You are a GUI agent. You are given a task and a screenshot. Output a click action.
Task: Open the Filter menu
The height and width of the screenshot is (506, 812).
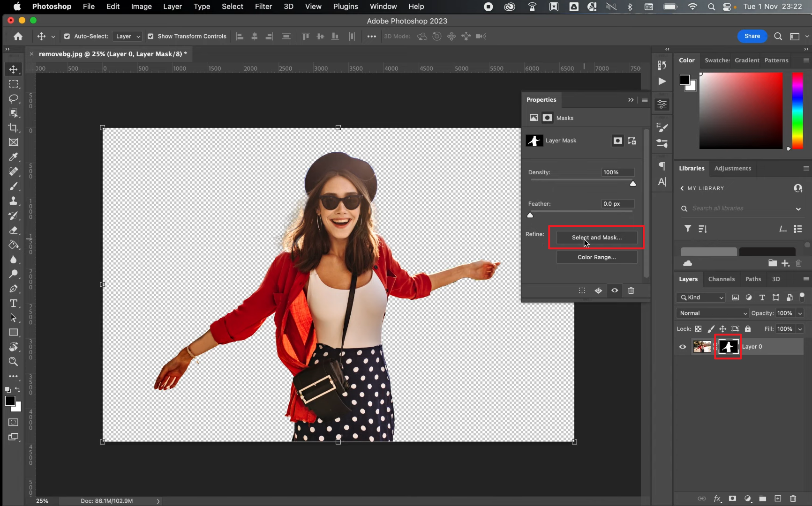[x=263, y=7]
